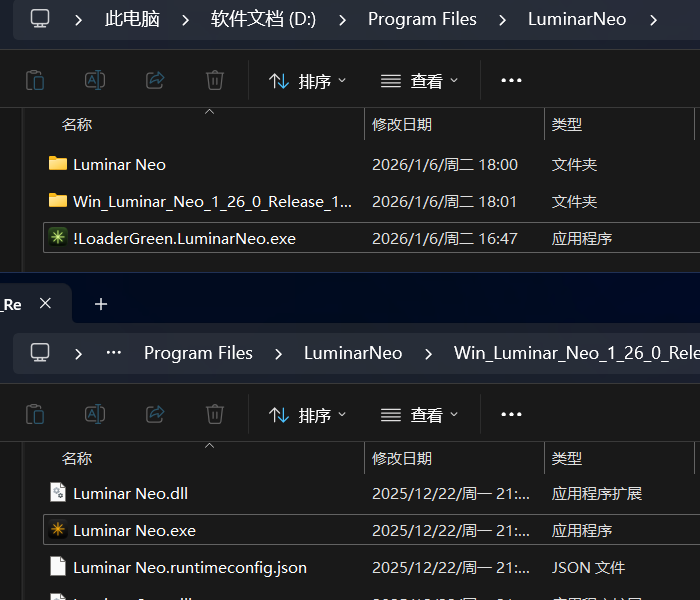Screen dimensions: 700x600
Task: Open the Win_Luminar_Neo_1_26_0_Release folder in the file list
Action: [x=212, y=201]
